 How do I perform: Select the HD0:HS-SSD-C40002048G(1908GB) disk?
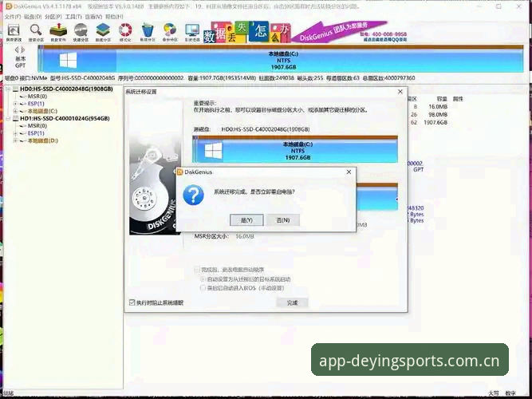click(x=66, y=89)
